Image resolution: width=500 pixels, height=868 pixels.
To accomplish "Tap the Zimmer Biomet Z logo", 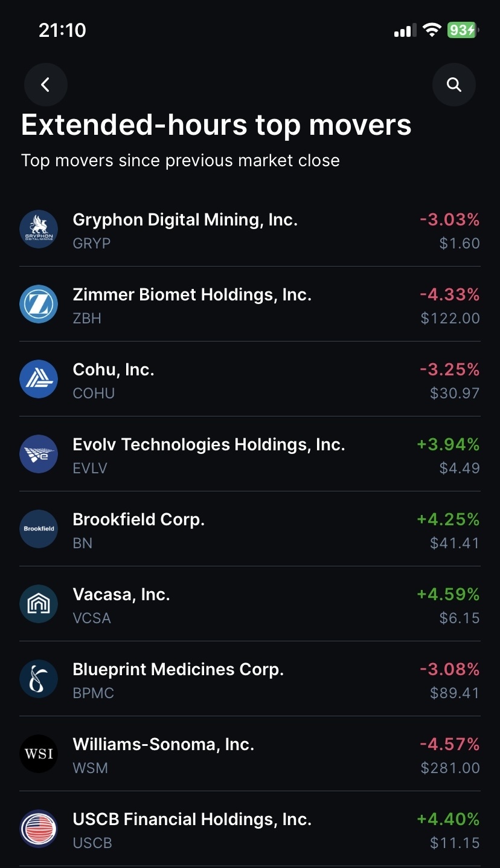I will point(39,304).
